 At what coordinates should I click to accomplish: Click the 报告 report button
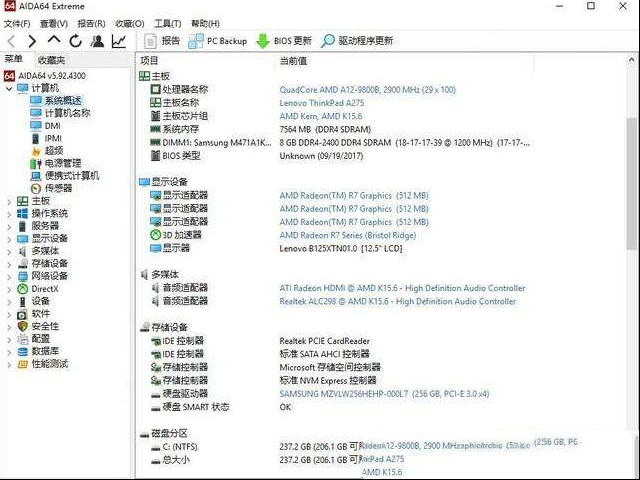(x=162, y=41)
